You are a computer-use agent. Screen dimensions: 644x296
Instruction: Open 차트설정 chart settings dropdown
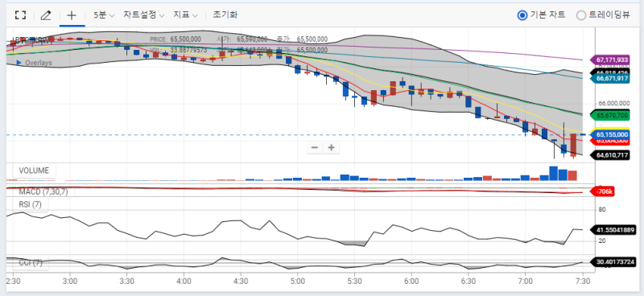(144, 15)
